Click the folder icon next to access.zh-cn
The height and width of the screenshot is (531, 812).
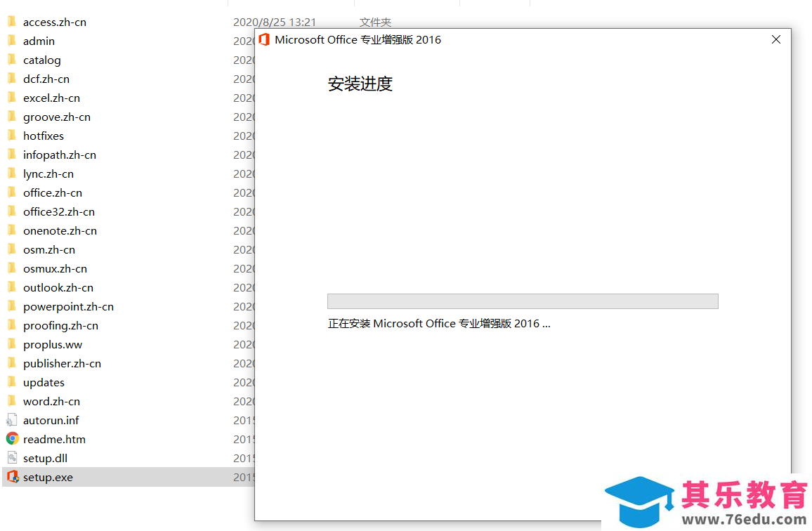[x=12, y=22]
